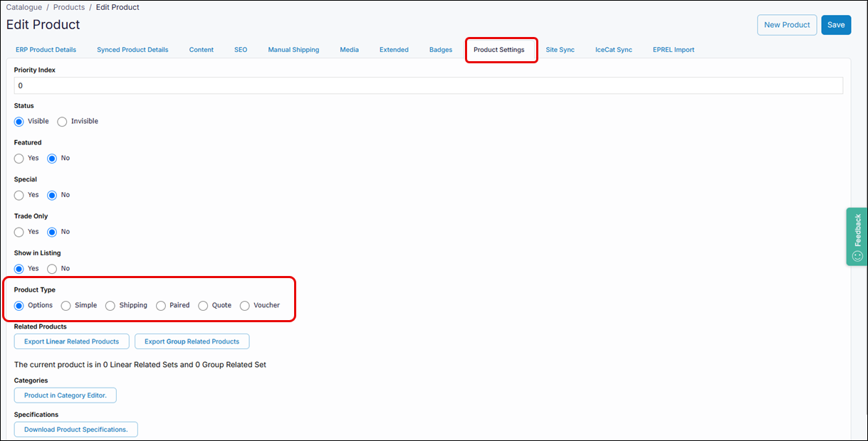Viewport: 868px width, 441px height.
Task: Set Show in Listing to No
Action: 52,269
